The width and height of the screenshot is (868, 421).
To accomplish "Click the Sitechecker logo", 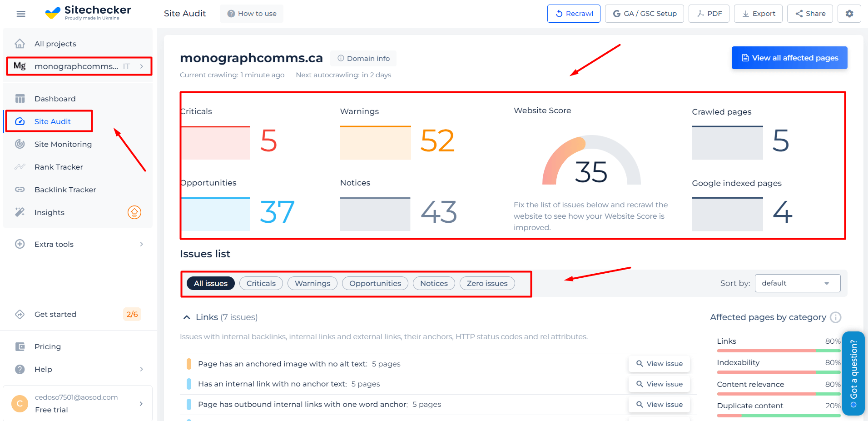I will pos(88,13).
